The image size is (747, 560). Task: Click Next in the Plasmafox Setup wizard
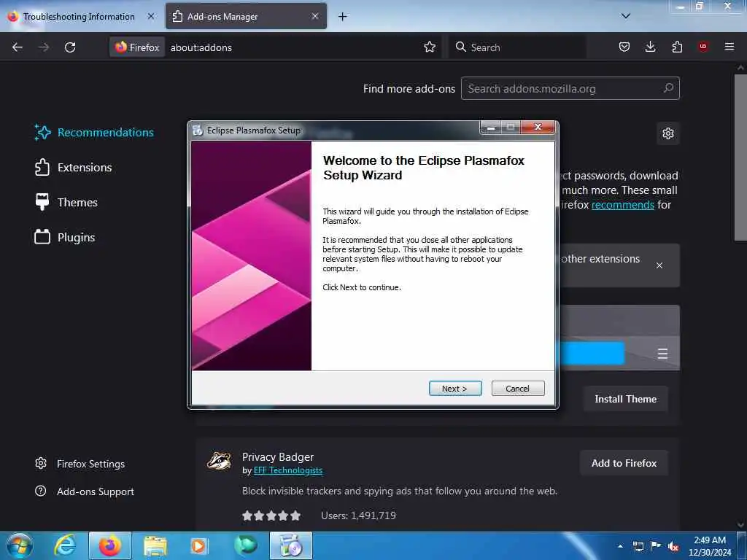[x=455, y=389]
